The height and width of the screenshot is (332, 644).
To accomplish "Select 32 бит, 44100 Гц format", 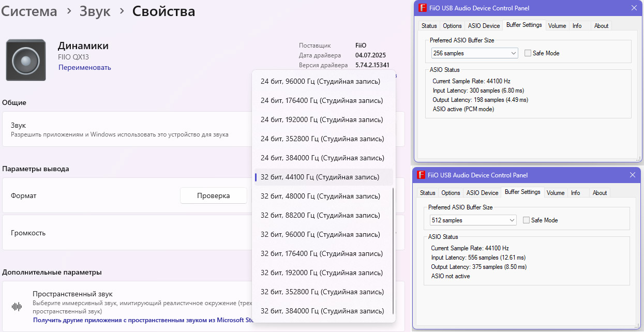I will (x=323, y=177).
